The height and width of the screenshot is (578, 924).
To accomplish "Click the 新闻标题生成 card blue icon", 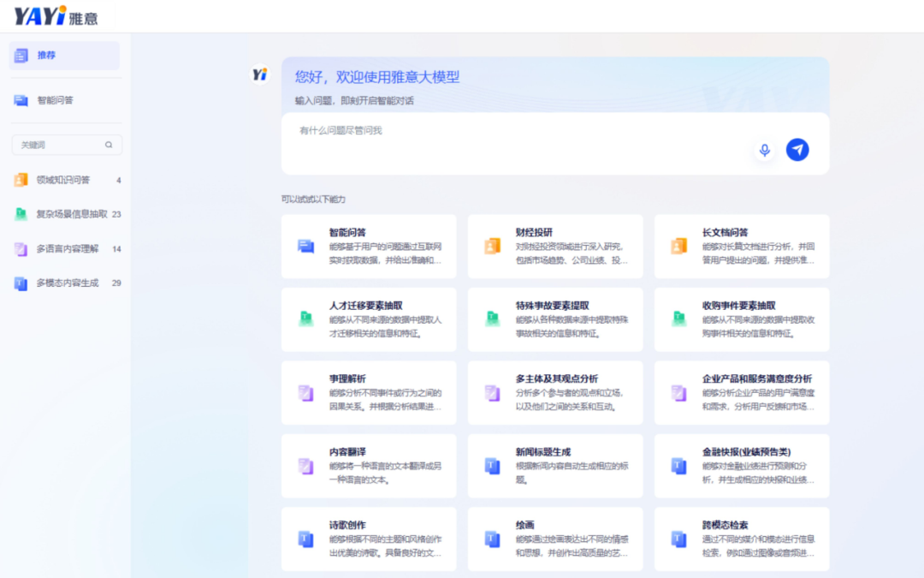I will click(x=492, y=465).
